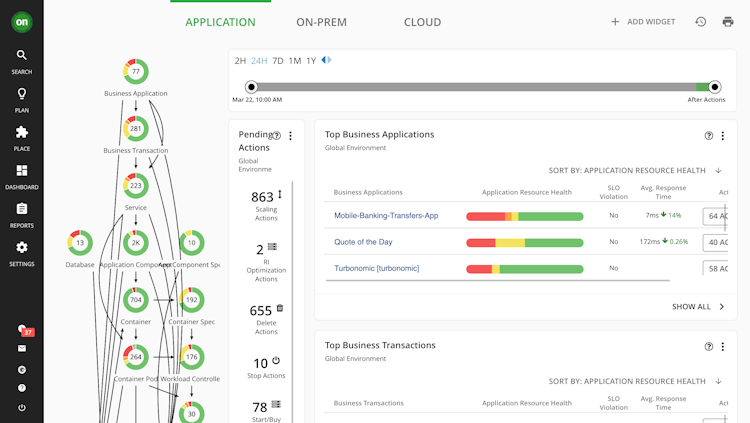Click the print dashboard icon
This screenshot has height=423, width=750.
[x=728, y=21]
